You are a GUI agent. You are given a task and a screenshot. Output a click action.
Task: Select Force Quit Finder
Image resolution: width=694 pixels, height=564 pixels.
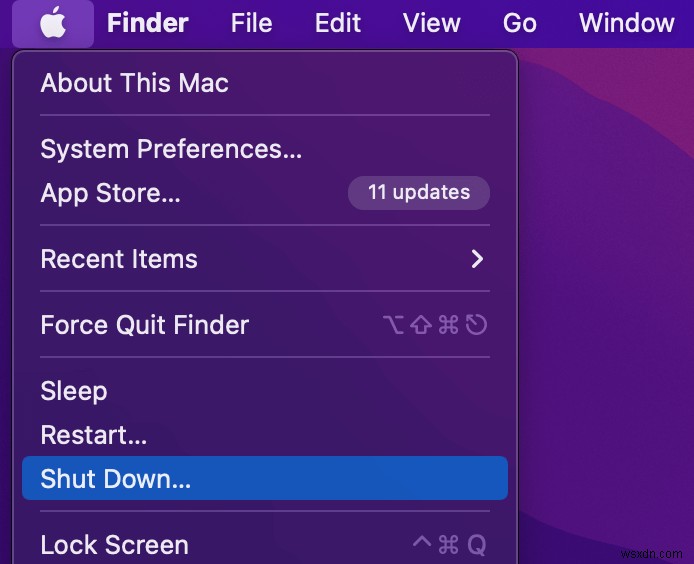pos(265,325)
